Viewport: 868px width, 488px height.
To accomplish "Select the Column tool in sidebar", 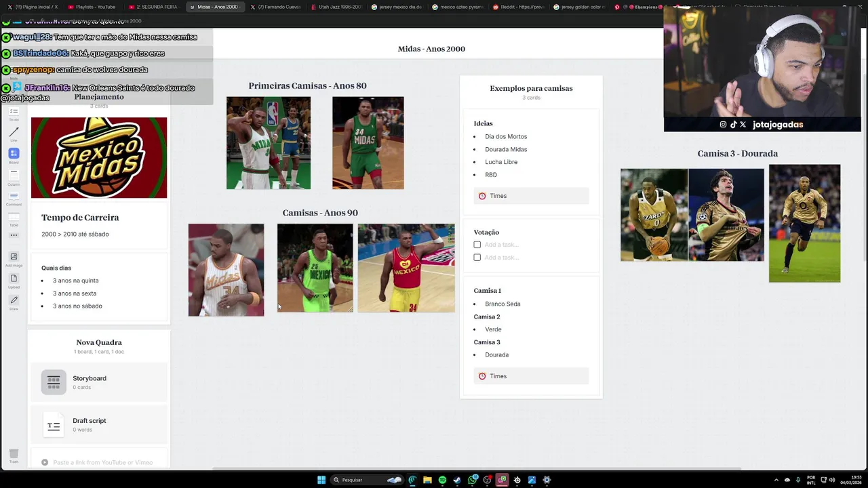I will (14, 177).
